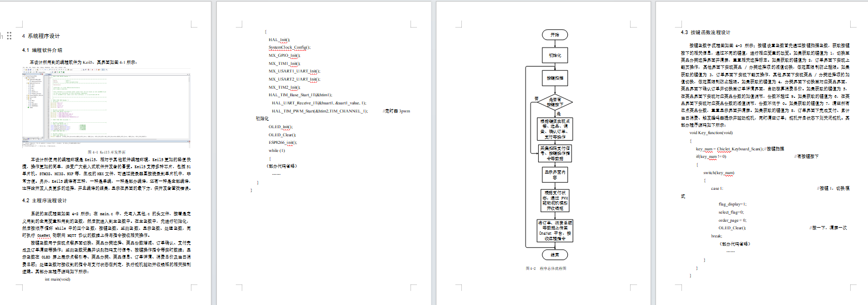Click the flowchart '结束' end node

[555, 255]
